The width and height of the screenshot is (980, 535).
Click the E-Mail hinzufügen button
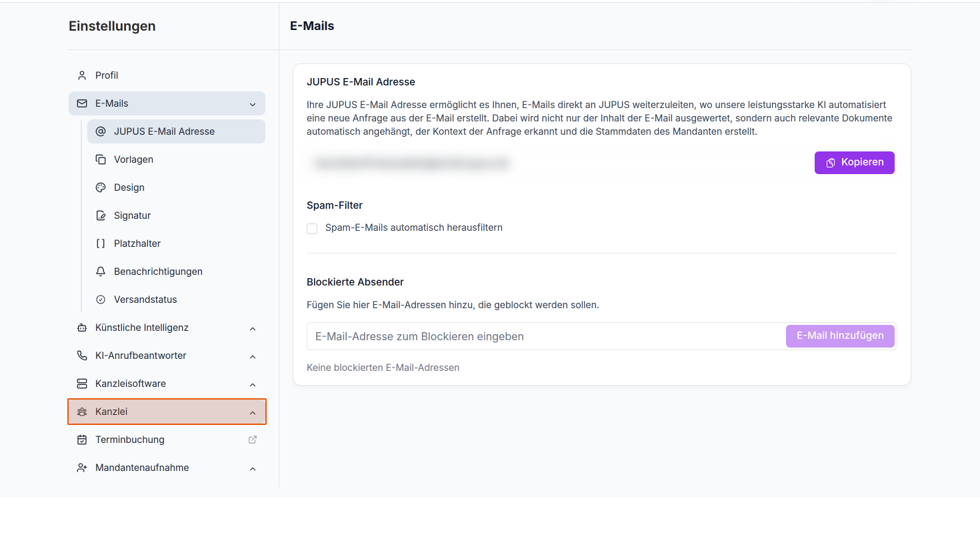840,336
